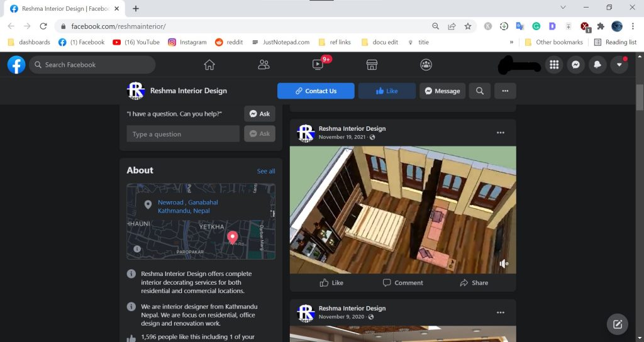This screenshot has height=342, width=644.
Task: Open the Marketplace icon
Action: [x=372, y=65]
